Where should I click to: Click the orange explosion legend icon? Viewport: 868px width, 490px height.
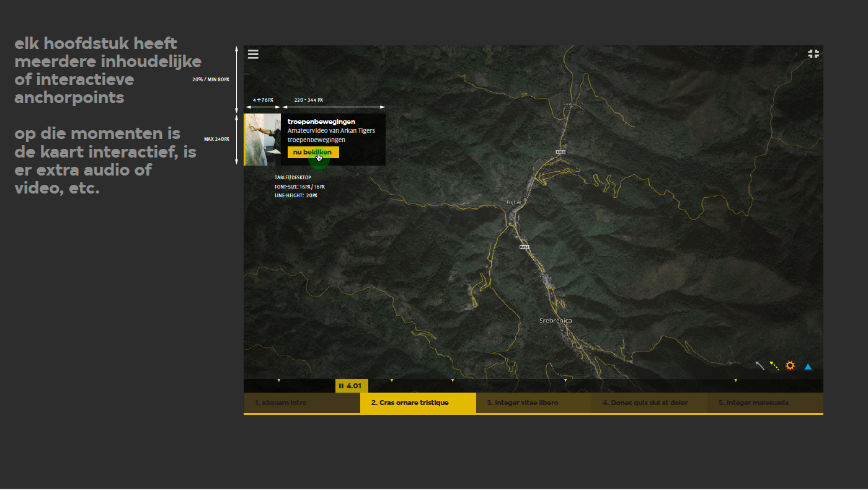[x=790, y=366]
